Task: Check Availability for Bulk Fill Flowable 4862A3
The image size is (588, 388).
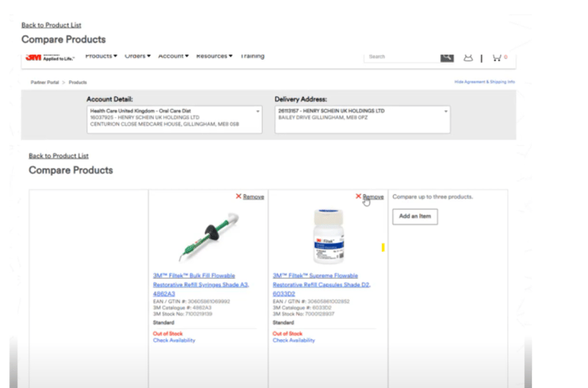Action: pyautogui.click(x=174, y=341)
